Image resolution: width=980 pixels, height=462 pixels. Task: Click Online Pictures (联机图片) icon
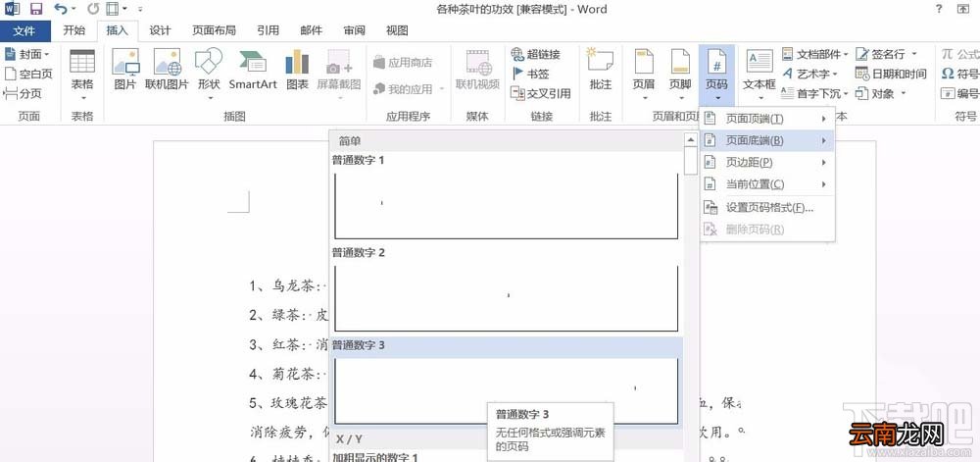point(167,70)
